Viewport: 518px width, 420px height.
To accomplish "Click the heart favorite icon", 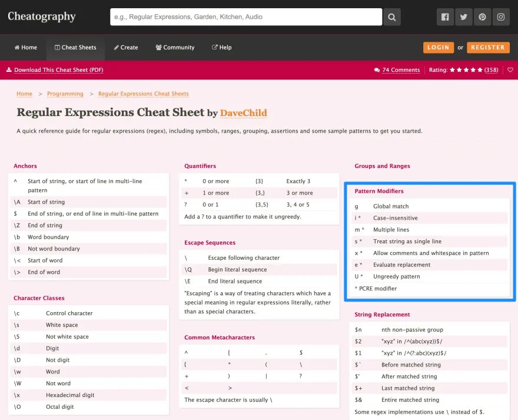I will pos(510,70).
